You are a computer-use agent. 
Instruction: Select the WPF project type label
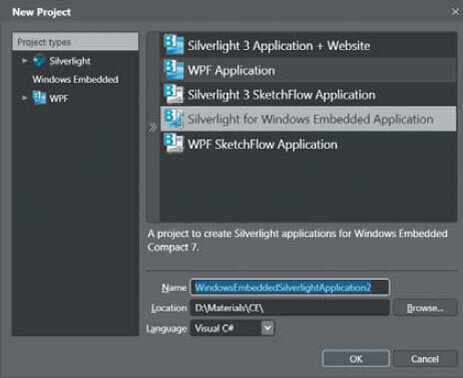(x=59, y=98)
